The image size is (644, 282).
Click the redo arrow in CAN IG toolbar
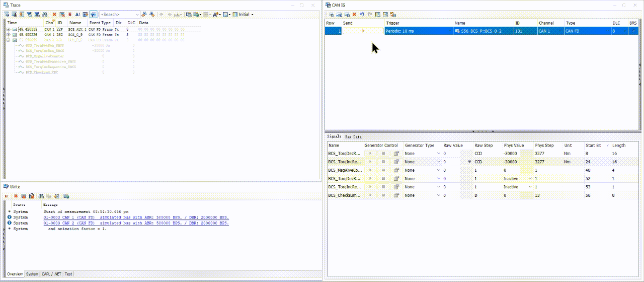tap(369, 15)
